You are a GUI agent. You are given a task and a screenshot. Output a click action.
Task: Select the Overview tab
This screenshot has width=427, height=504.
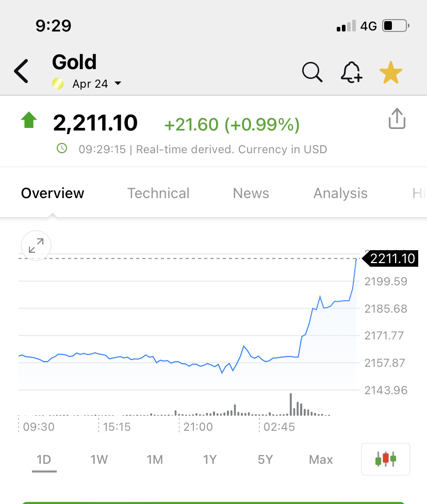pos(53,193)
